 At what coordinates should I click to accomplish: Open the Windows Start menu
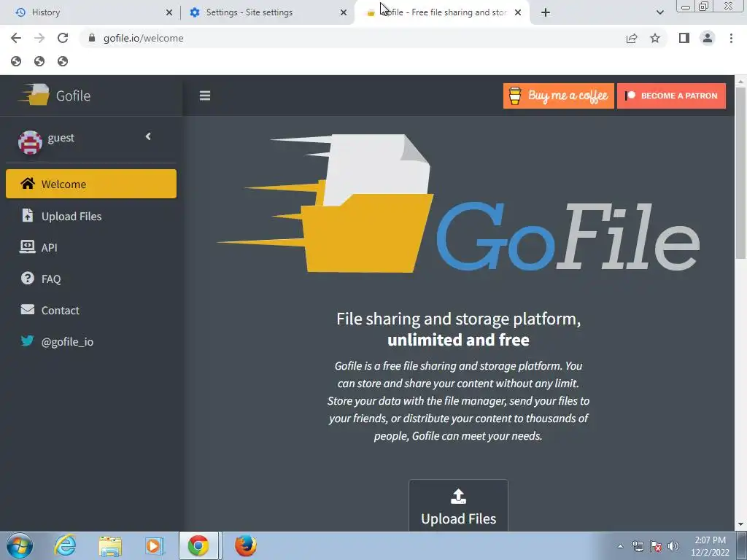(x=20, y=545)
